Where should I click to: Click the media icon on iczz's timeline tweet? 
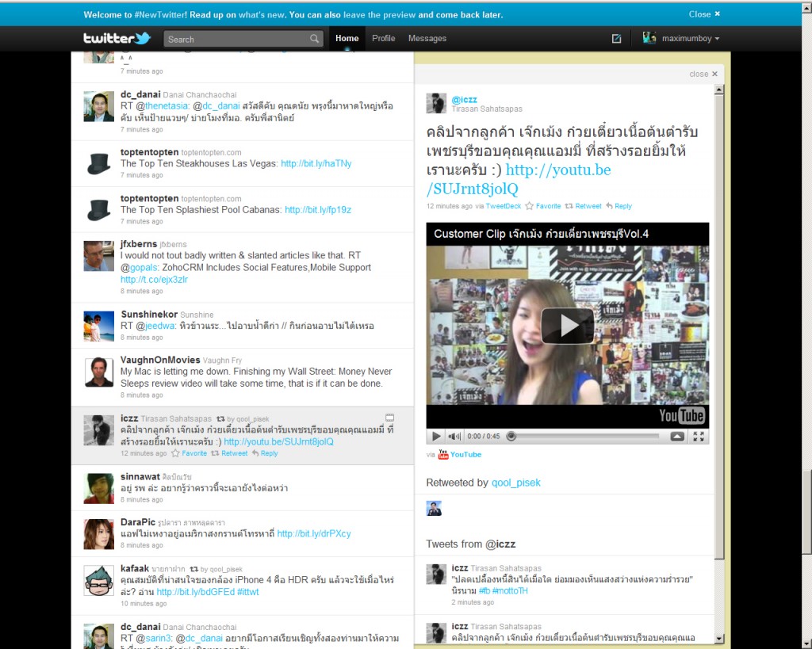pos(389,418)
